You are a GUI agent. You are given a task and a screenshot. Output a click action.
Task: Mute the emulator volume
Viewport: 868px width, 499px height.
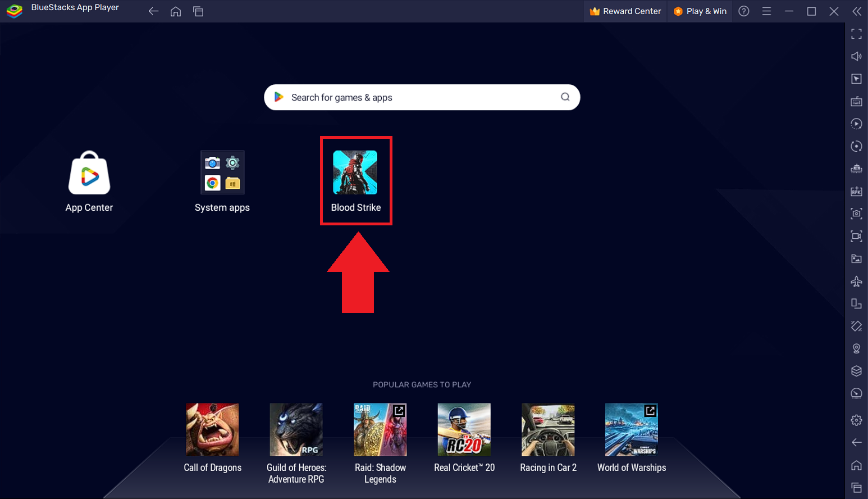click(x=856, y=56)
